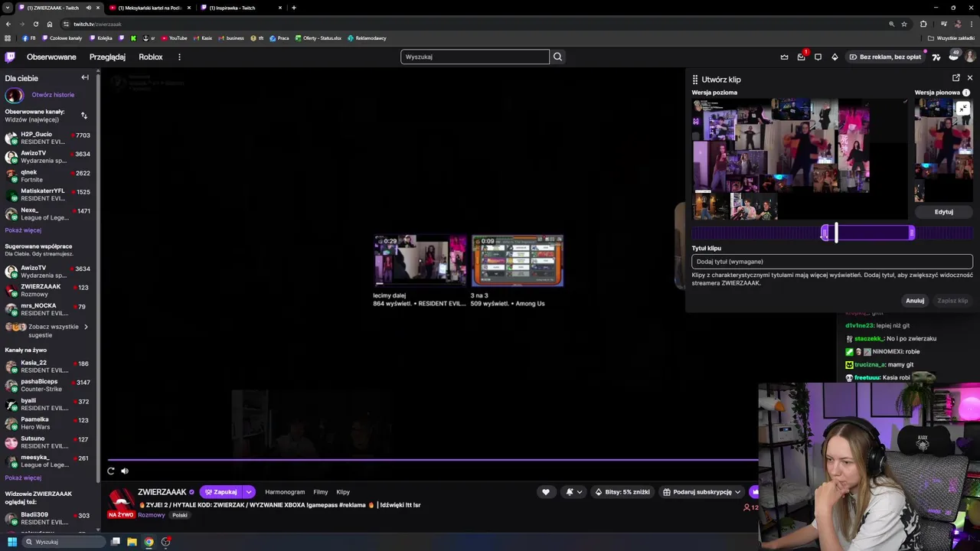The width and height of the screenshot is (980, 551).
Task: Open the Otwórz historie link
Action: tap(53, 95)
